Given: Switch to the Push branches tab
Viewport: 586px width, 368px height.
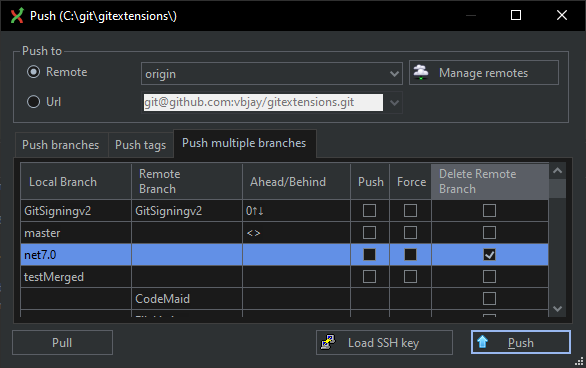Looking at the screenshot, I should [61, 145].
